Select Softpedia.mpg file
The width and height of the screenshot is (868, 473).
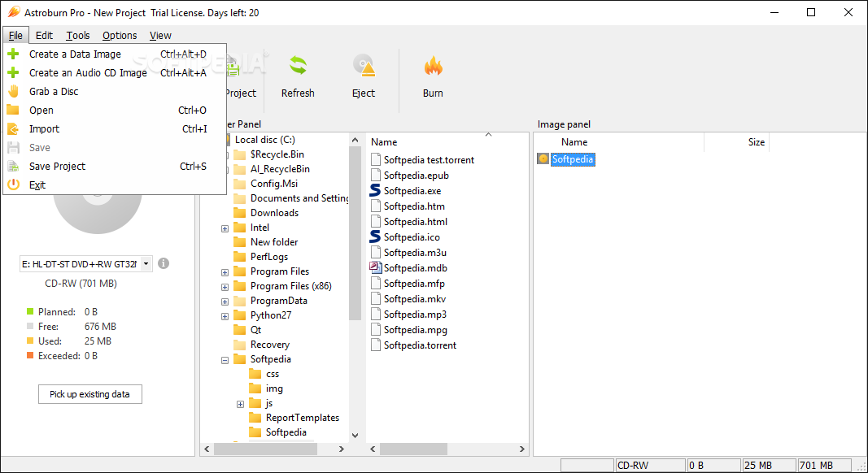(x=415, y=330)
